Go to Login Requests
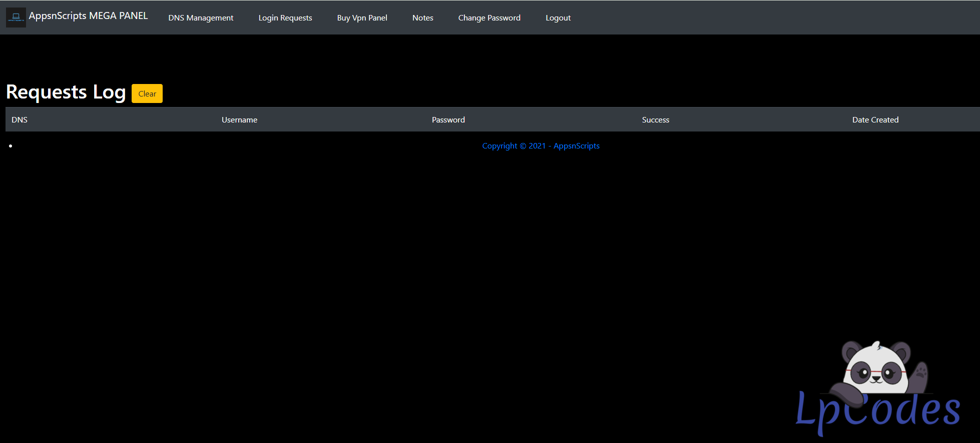Image resolution: width=980 pixels, height=443 pixels. pos(285,18)
